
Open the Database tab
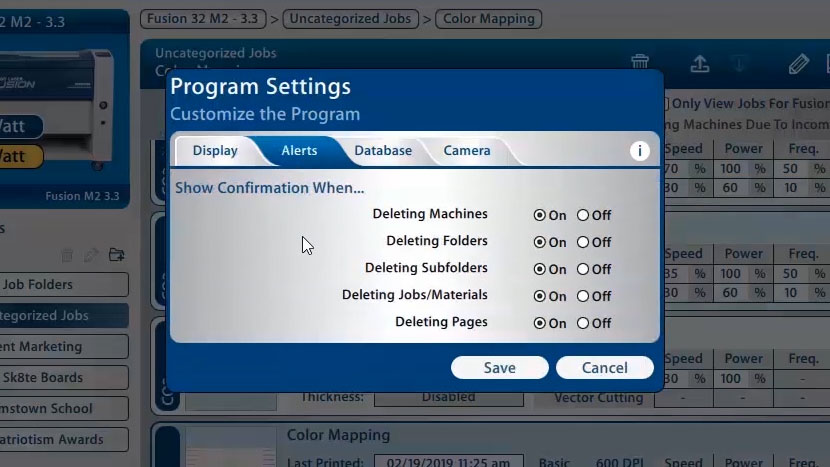(383, 151)
